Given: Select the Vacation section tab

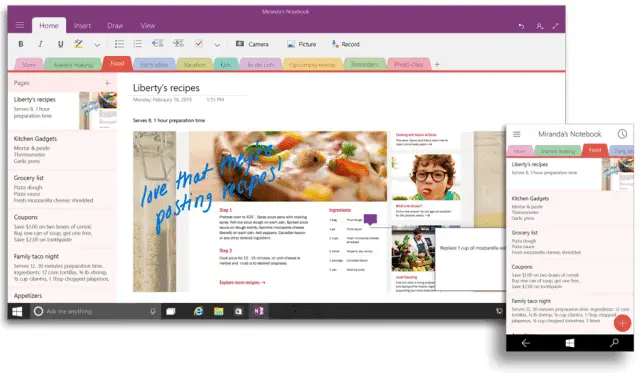Looking at the screenshot, I should tap(194, 64).
